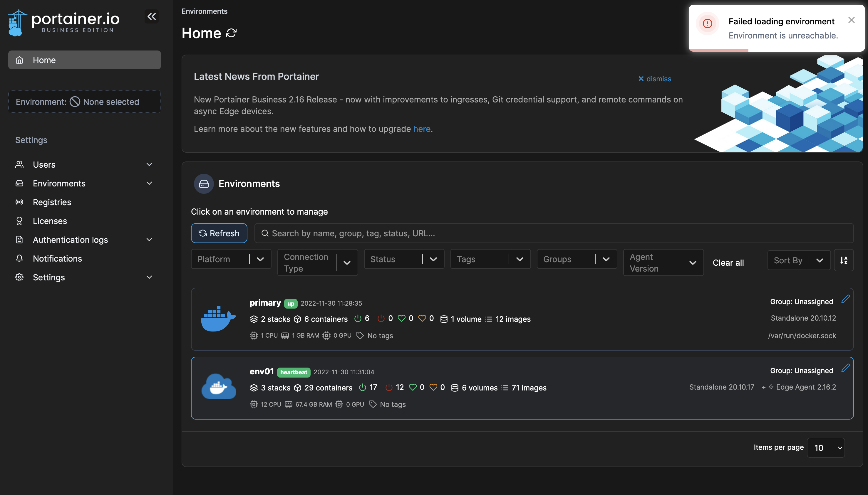Open Settings in the sidebar
This screenshot has width=868, height=495.
[49, 277]
